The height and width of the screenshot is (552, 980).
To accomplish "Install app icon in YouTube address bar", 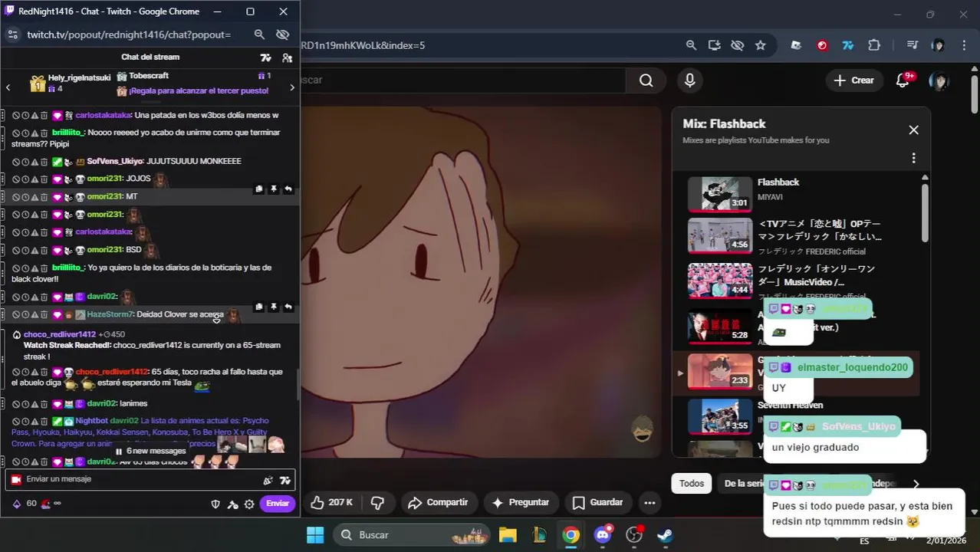I will point(715,45).
